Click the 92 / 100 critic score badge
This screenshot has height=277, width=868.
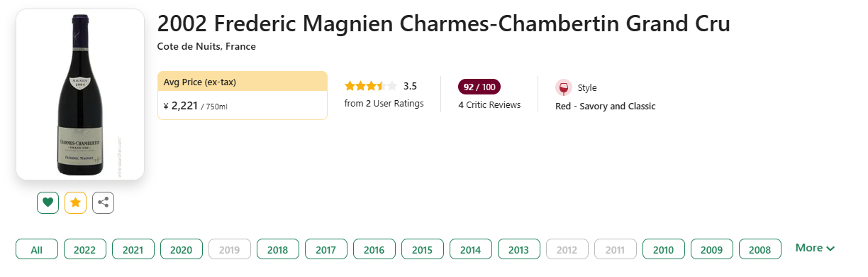click(x=479, y=87)
